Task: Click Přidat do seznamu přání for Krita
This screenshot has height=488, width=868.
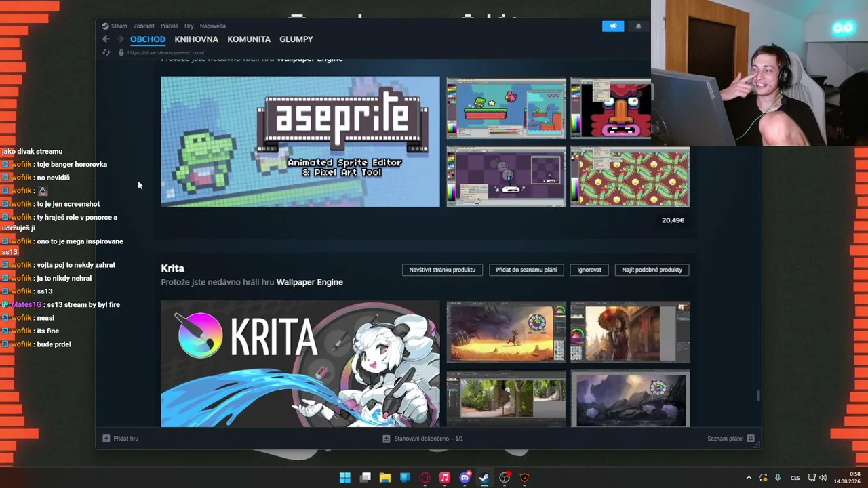Action: [x=526, y=270]
